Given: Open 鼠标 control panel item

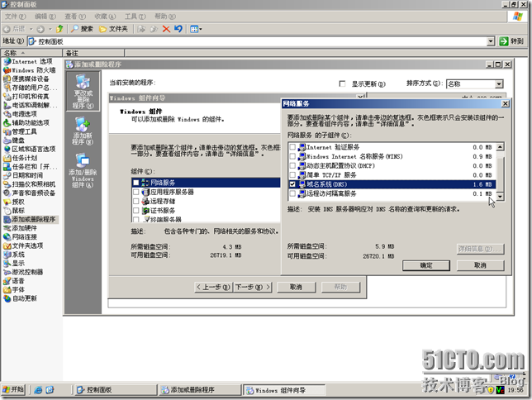Looking at the screenshot, I should (14, 211).
